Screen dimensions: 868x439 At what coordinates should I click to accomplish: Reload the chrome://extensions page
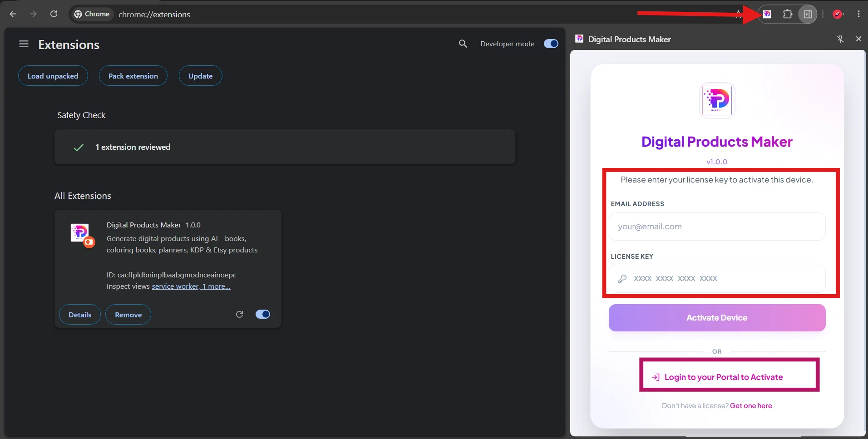[x=54, y=14]
